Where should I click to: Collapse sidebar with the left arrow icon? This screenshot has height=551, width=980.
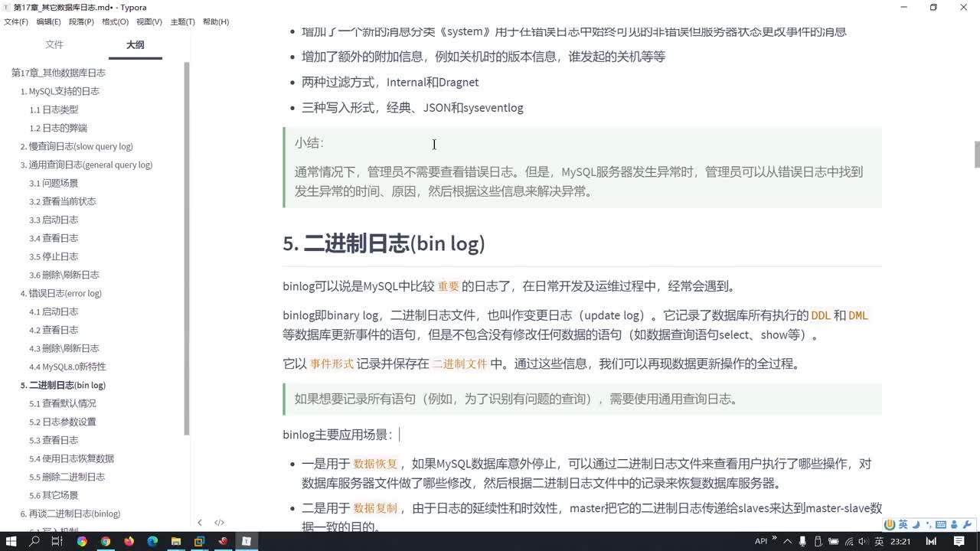coord(200,523)
